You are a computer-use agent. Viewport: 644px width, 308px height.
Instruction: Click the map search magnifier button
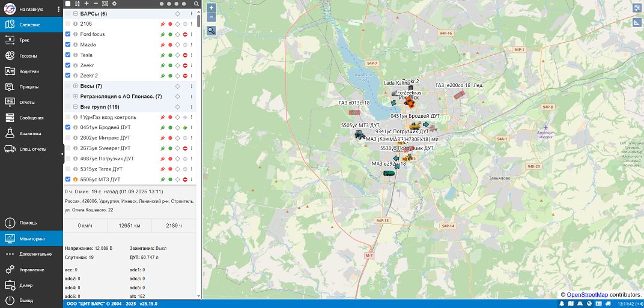click(x=211, y=30)
